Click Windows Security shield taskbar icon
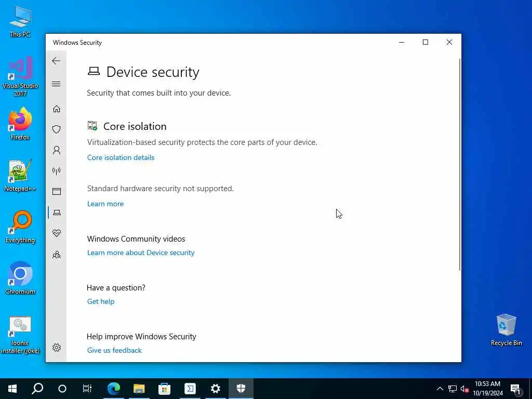Viewport: 532px width, 399px height. click(241, 389)
